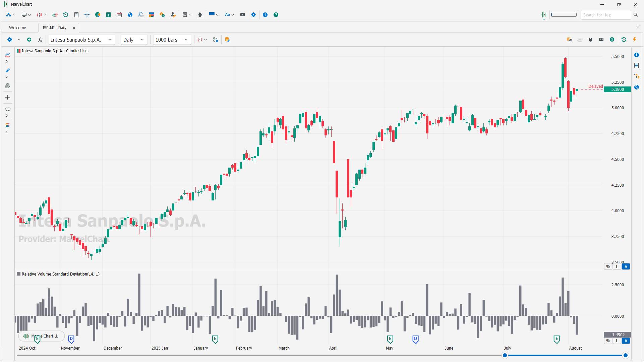Add a new item with green plus icon
This screenshot has height=362, width=644.
pos(29,40)
